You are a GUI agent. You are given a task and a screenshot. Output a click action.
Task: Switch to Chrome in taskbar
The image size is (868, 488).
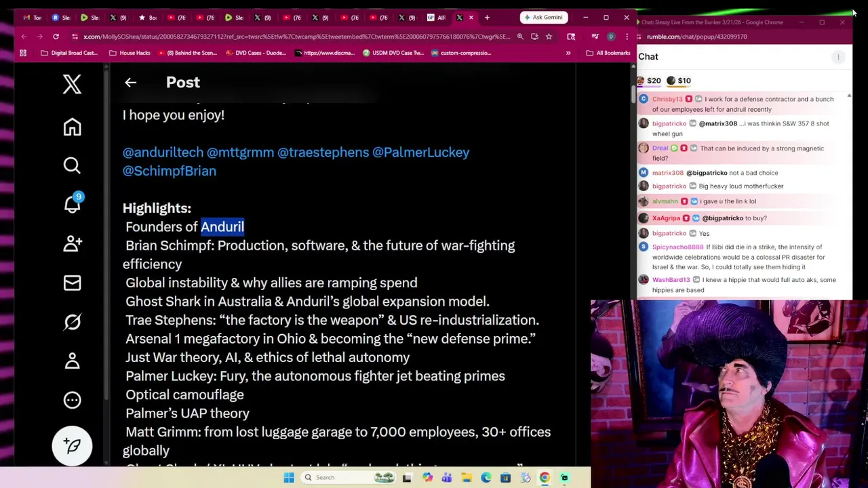pyautogui.click(x=545, y=477)
